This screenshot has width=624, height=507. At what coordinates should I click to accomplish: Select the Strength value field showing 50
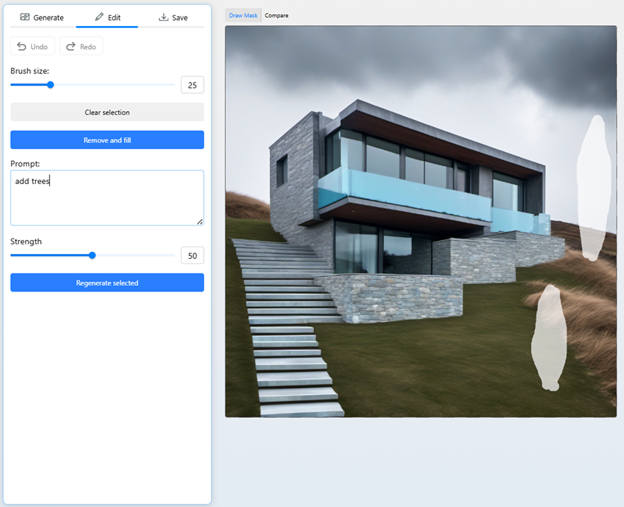[192, 255]
